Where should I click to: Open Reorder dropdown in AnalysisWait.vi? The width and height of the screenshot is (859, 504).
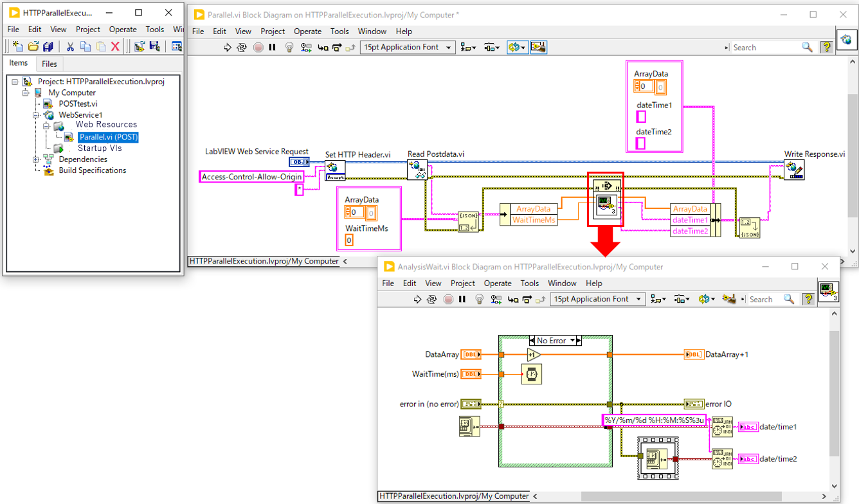coord(707,299)
